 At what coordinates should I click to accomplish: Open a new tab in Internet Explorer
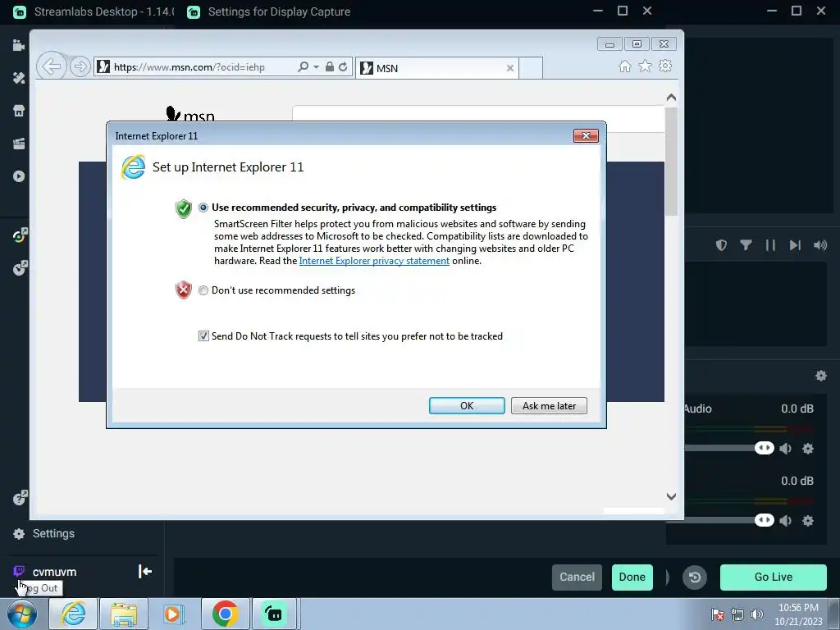point(531,68)
